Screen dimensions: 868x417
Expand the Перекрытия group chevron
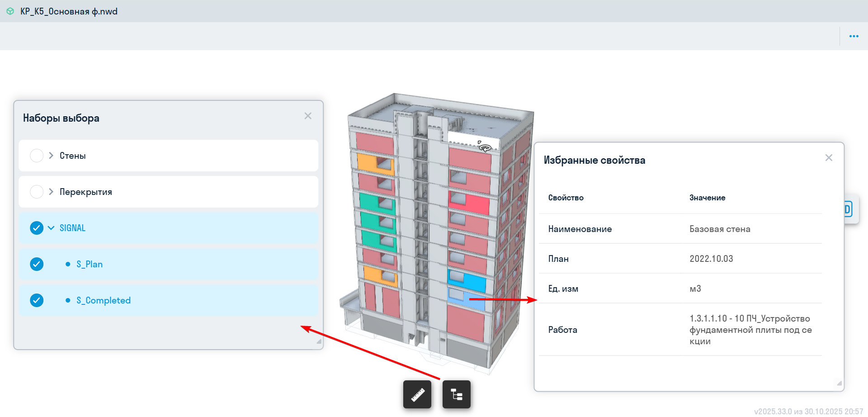51,192
